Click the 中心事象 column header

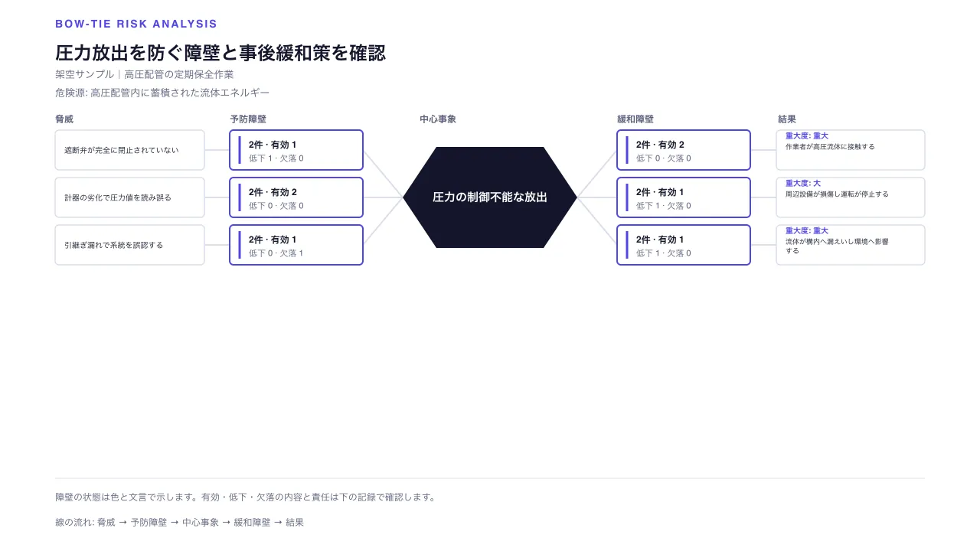point(438,119)
